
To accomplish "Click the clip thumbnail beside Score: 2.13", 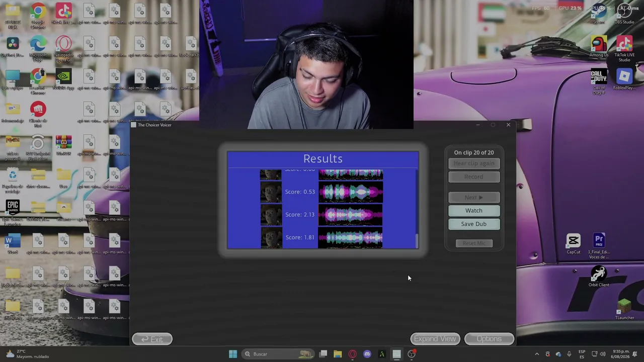I will (271, 215).
